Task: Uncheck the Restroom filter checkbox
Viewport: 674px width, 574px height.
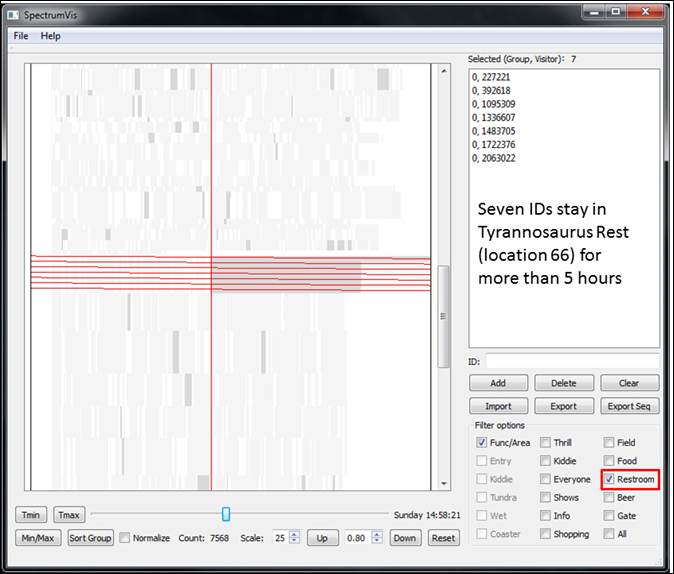Action: (x=609, y=479)
